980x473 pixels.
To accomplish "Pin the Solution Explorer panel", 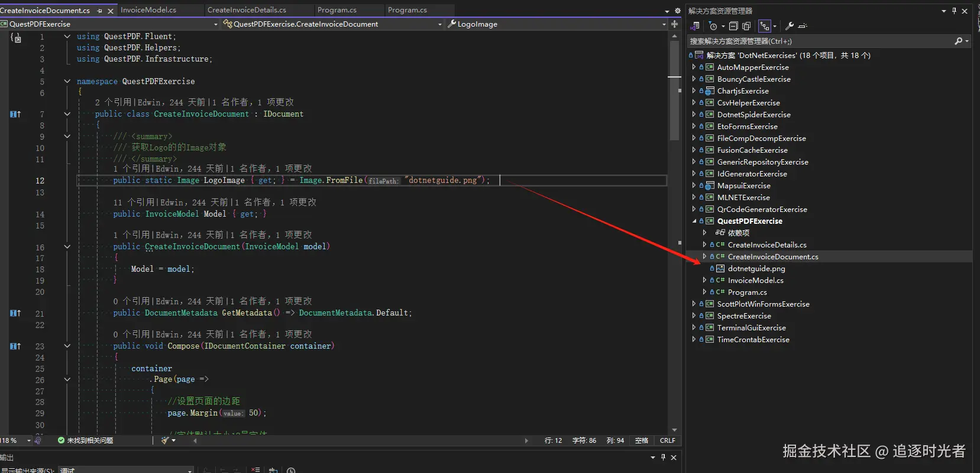I will [954, 11].
